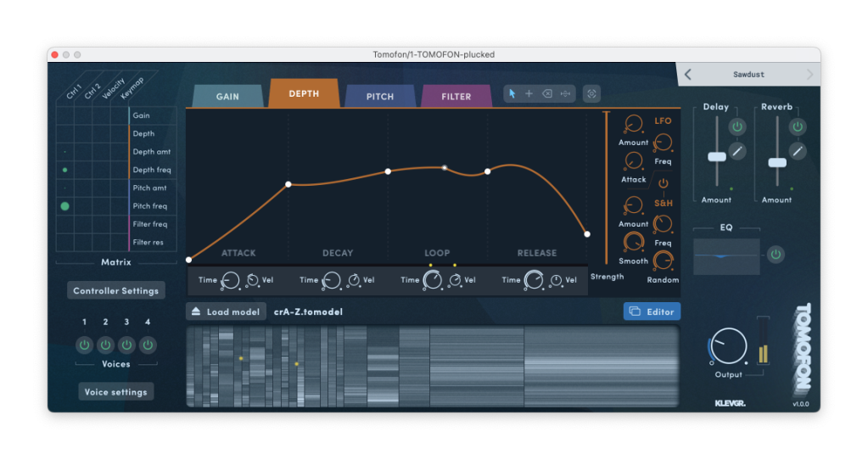
Task: Go to previous preset with left chevron
Action: click(x=687, y=75)
